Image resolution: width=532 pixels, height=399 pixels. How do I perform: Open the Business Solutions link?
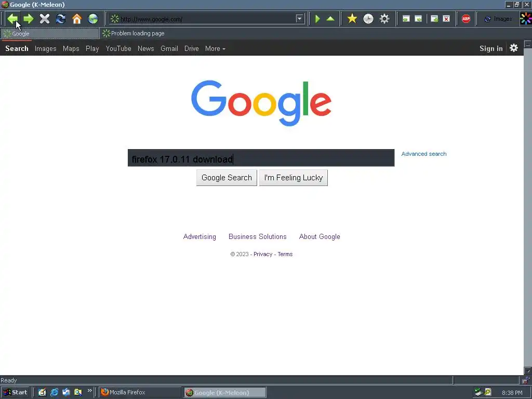[258, 236]
